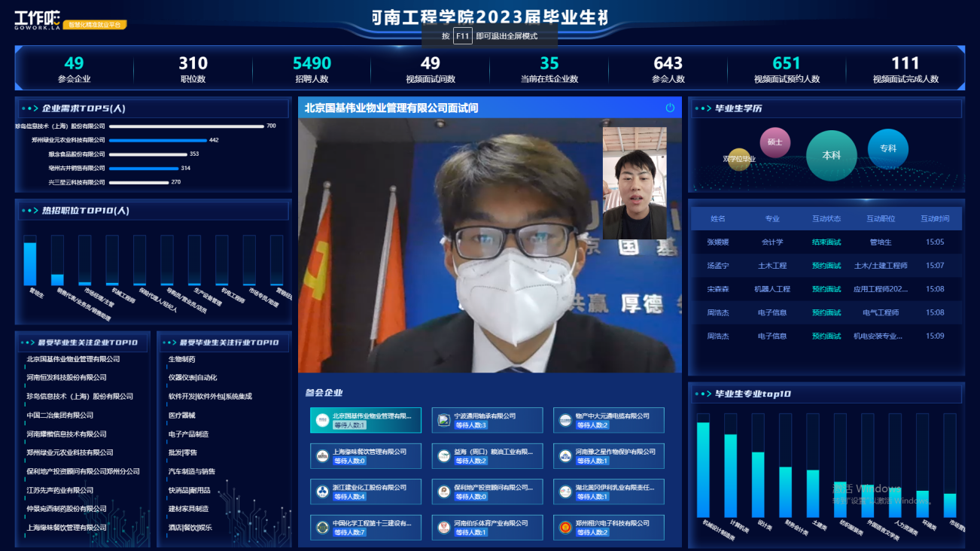
Task: Open 河南伯乐体育产业有限公司 card
Action: pos(487,528)
